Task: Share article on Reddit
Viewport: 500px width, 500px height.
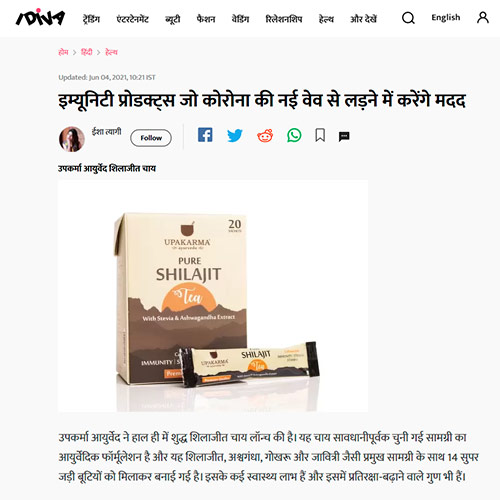Action: pos(265,135)
